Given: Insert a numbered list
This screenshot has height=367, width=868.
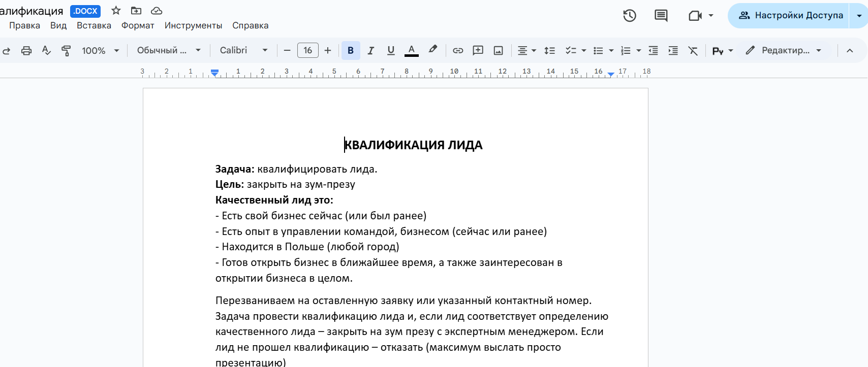Looking at the screenshot, I should [626, 50].
